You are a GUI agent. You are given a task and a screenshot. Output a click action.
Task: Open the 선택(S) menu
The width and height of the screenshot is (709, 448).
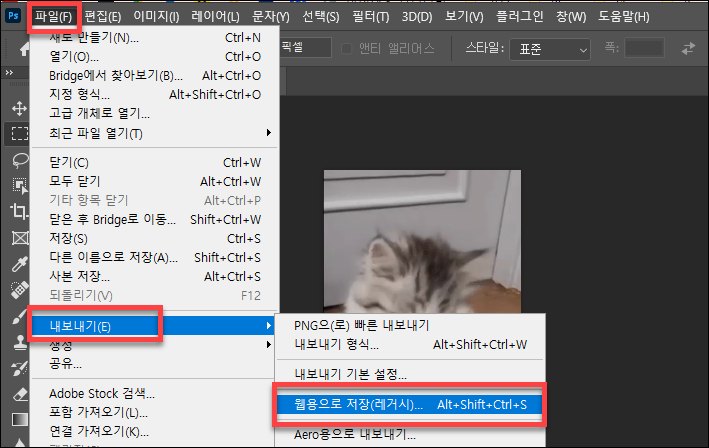coord(321,17)
